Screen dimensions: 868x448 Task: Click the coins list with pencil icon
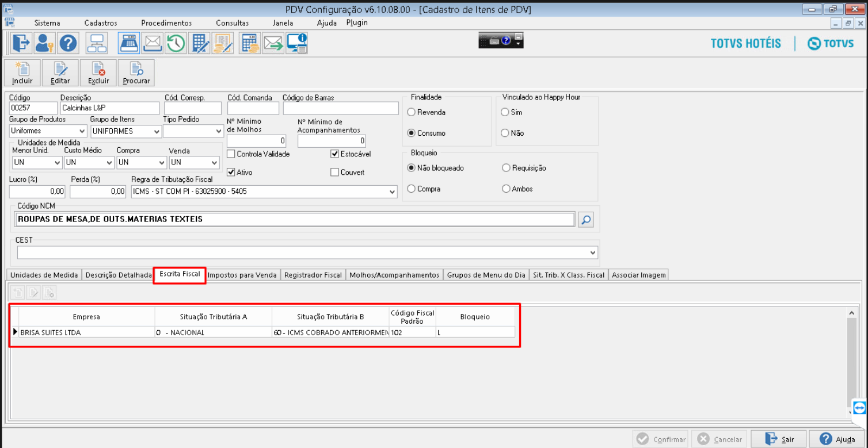coord(222,43)
